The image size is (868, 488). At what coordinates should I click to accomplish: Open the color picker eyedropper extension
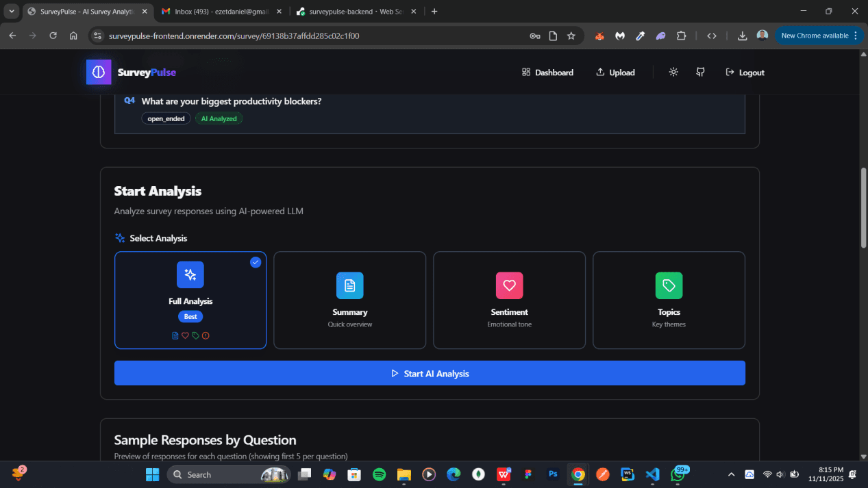[640, 36]
